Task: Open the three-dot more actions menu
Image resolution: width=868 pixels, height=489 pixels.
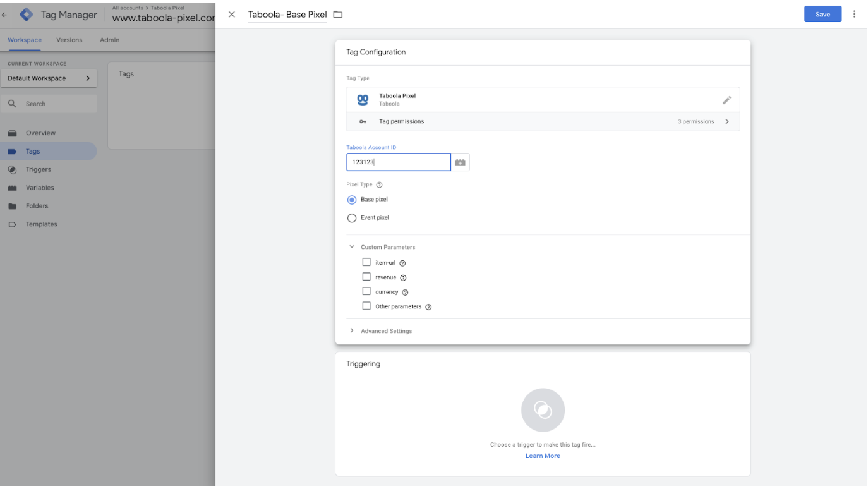Action: coord(855,14)
